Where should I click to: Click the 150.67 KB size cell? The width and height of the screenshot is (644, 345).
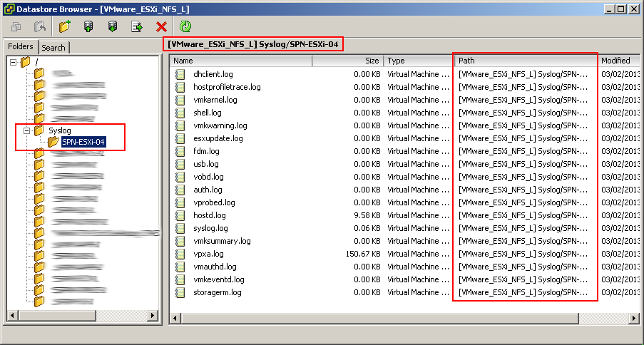click(x=363, y=254)
